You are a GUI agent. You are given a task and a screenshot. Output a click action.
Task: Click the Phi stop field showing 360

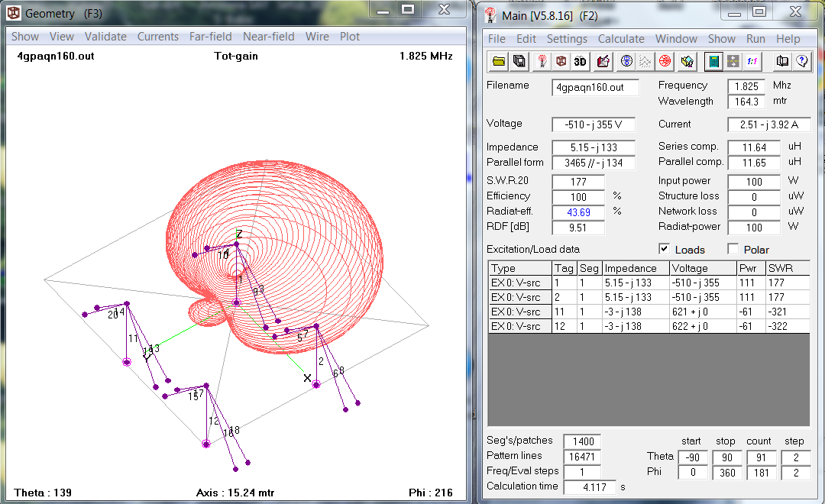[x=727, y=473]
